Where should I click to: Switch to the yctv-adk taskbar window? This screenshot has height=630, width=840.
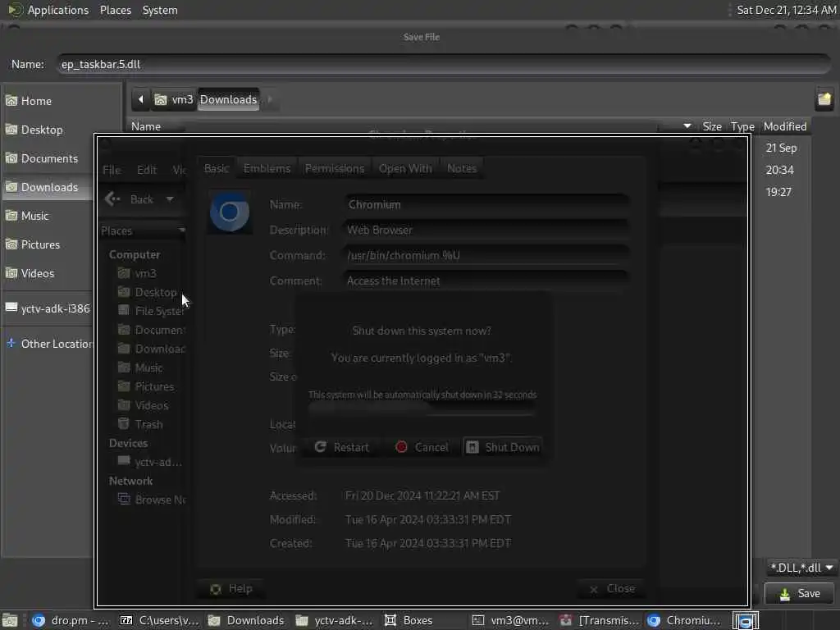pyautogui.click(x=335, y=621)
